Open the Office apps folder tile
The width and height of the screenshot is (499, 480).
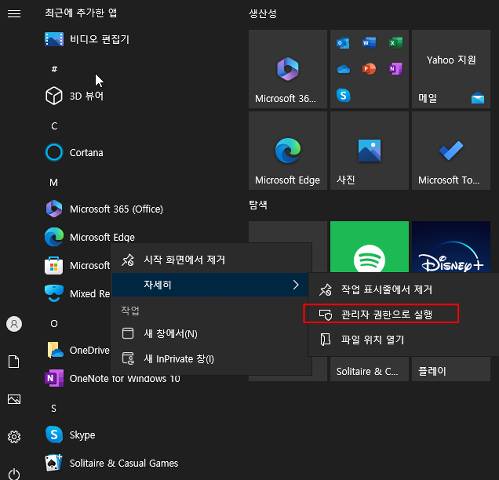click(369, 69)
